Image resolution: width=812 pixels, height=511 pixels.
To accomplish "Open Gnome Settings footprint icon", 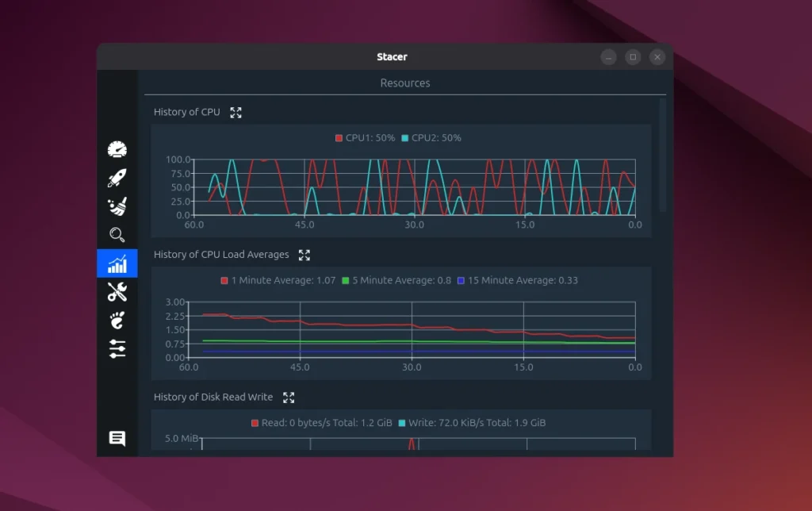I will 117,321.
